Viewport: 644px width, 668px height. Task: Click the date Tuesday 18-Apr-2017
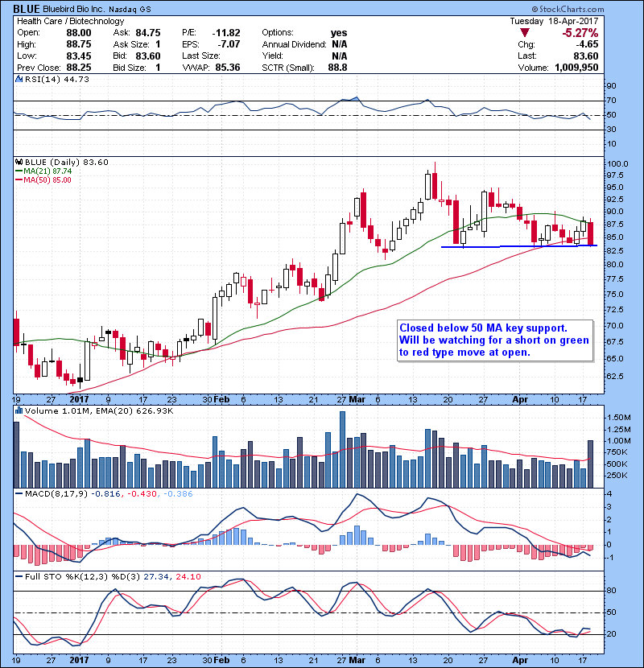(554, 21)
